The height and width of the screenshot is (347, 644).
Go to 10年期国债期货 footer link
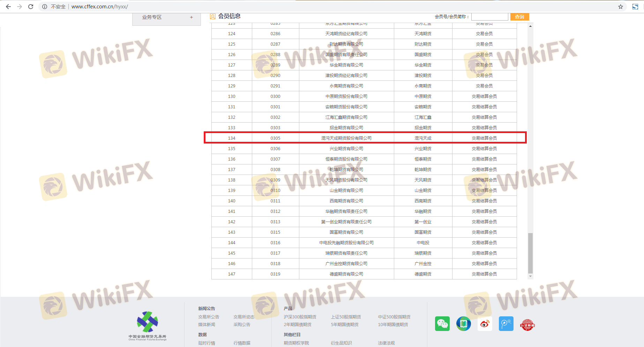pos(393,324)
